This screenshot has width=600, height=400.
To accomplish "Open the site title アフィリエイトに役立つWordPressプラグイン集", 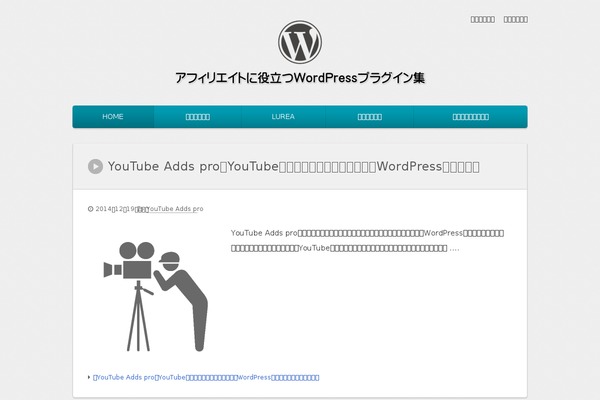I will 300,78.
